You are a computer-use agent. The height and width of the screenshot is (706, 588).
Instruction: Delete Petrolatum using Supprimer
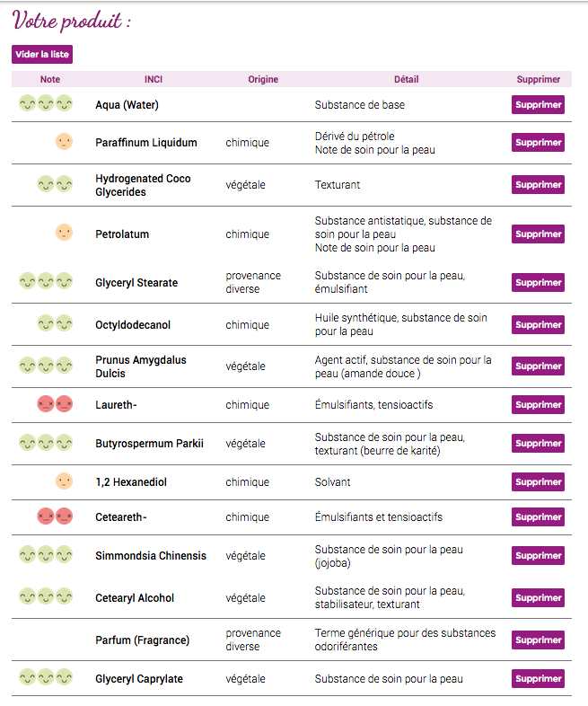(538, 234)
